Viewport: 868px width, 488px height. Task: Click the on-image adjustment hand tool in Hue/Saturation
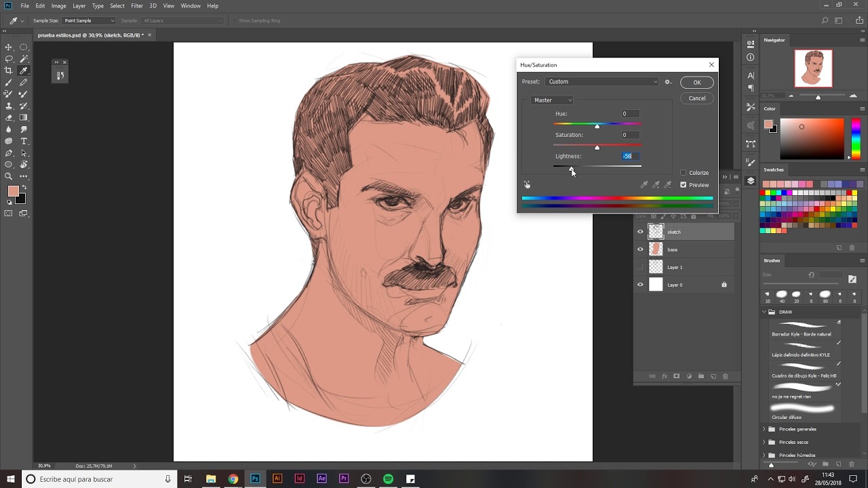coord(527,184)
